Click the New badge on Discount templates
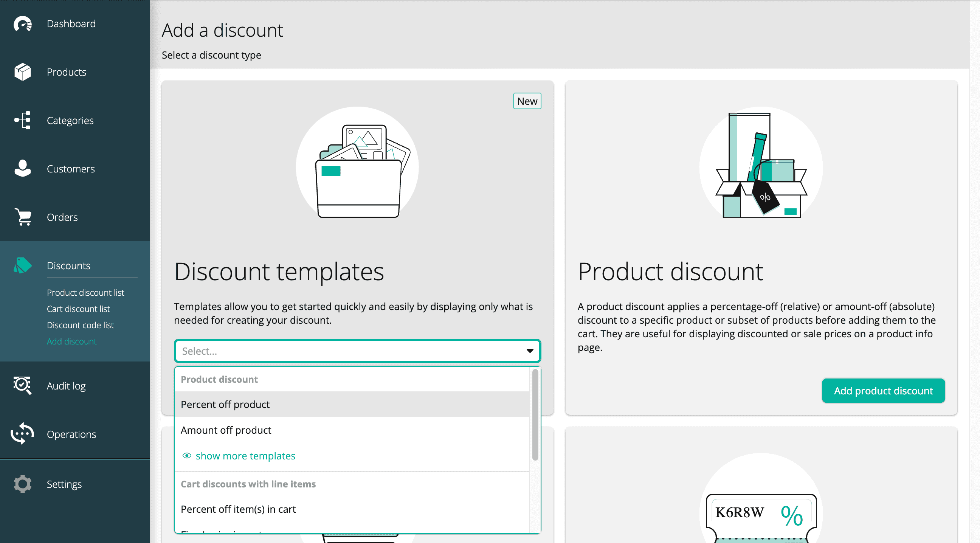Image resolution: width=980 pixels, height=543 pixels. tap(527, 101)
